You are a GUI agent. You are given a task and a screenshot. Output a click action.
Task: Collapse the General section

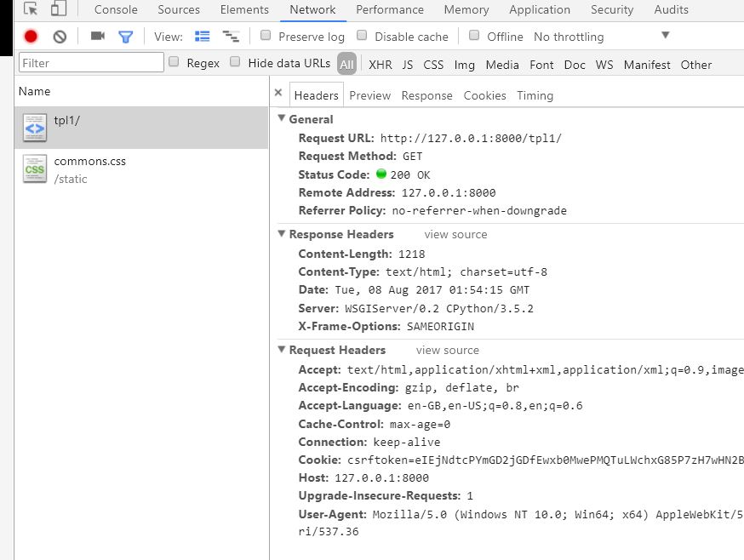pyautogui.click(x=282, y=118)
